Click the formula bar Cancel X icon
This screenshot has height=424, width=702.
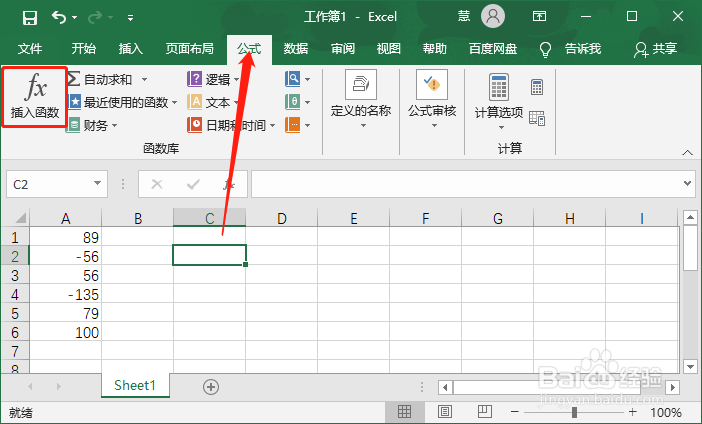[157, 184]
